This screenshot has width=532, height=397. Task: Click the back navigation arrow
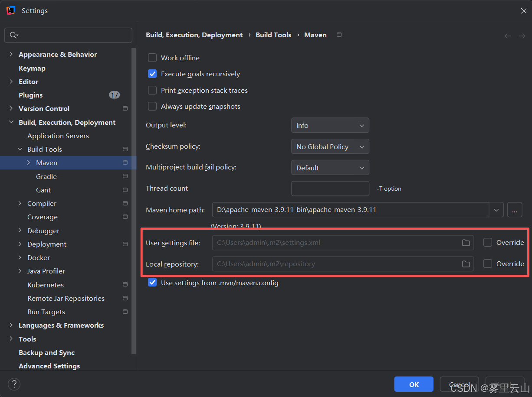508,36
